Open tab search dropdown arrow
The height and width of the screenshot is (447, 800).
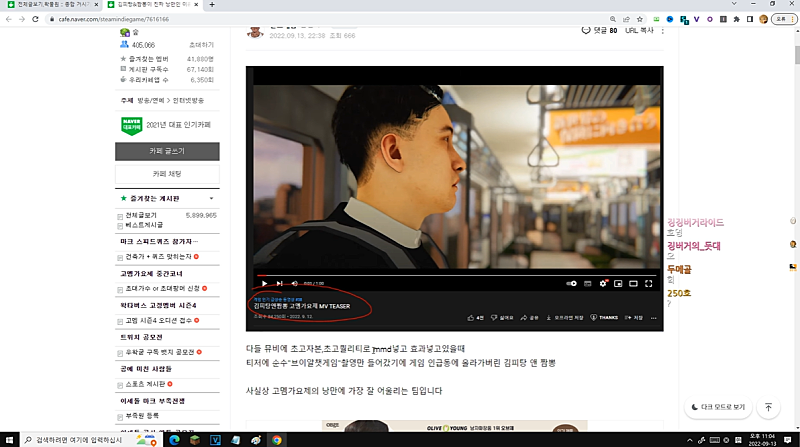click(734, 4)
